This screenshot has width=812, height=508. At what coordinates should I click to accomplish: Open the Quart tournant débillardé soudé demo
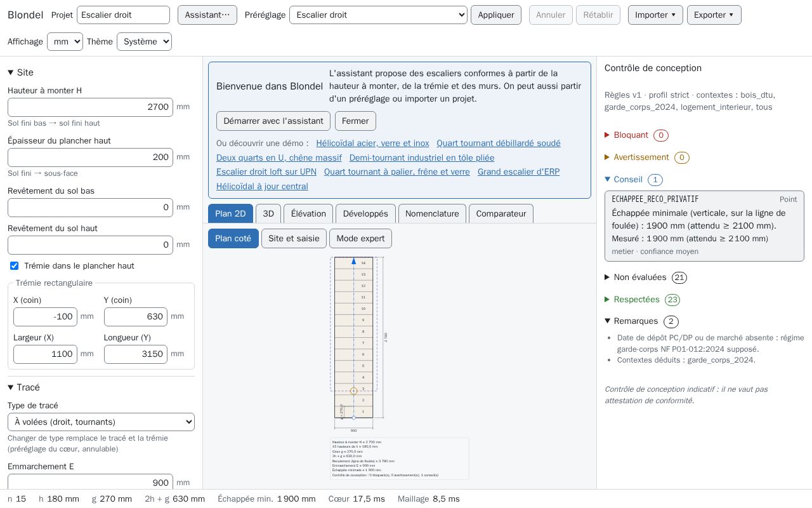pos(499,144)
